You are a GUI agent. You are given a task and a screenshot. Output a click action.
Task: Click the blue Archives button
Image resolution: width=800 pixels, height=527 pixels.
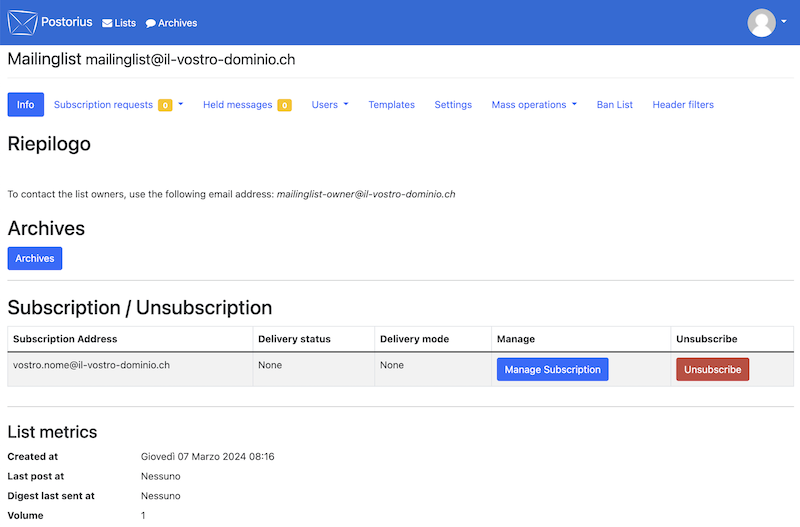(35, 258)
